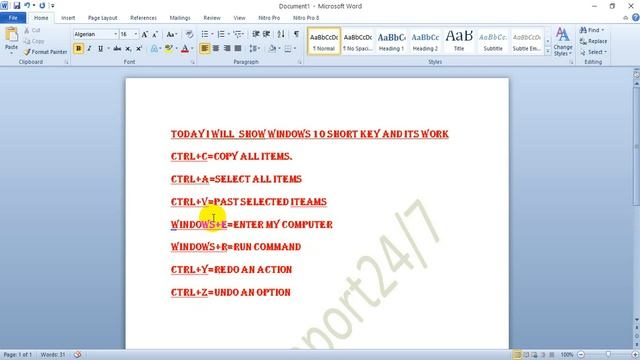Switch to the Page Layout tab
This screenshot has width=640, height=360.
[x=102, y=18]
